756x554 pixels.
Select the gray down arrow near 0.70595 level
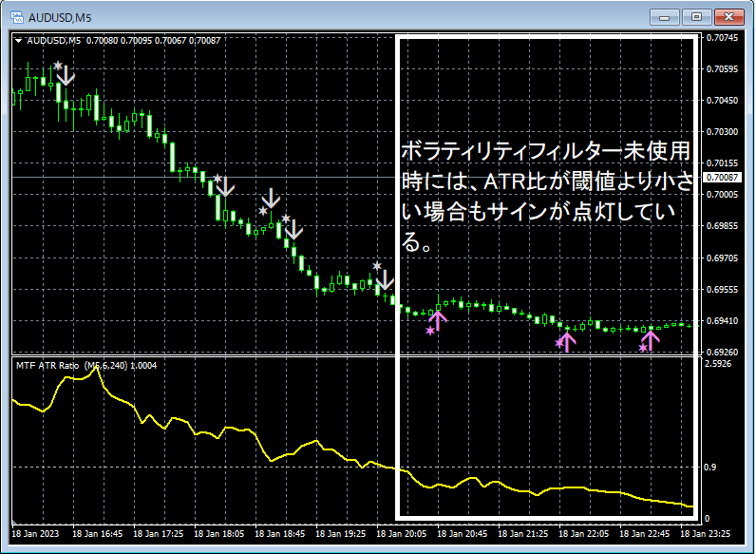[66, 76]
